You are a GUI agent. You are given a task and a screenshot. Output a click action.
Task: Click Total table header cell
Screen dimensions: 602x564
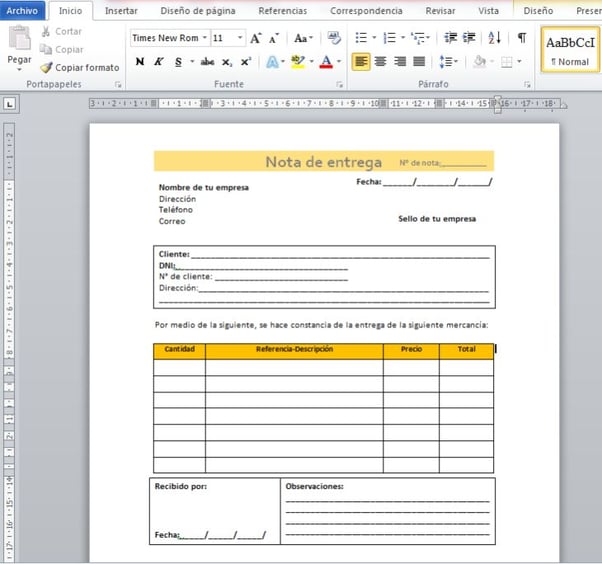[466, 351]
